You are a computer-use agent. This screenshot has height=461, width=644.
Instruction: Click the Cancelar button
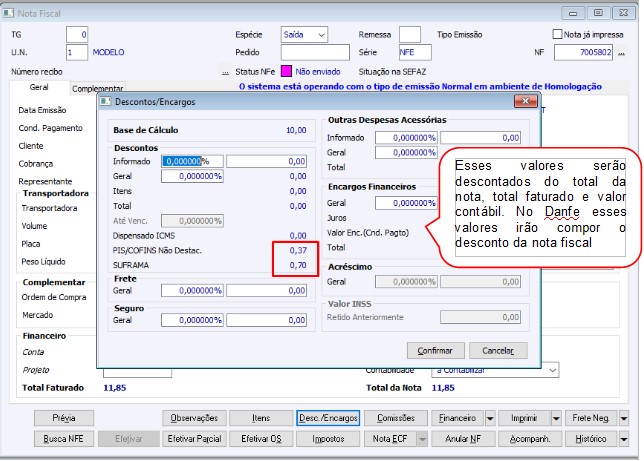(x=498, y=351)
